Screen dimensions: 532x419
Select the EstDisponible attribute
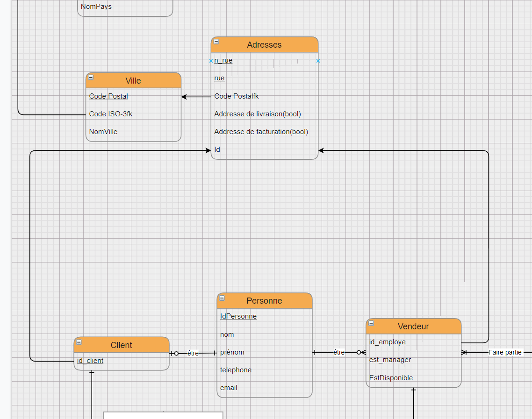point(413,377)
